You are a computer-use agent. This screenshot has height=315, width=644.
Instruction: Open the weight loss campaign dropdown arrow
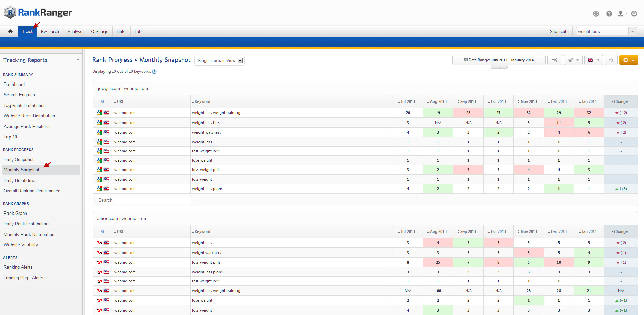click(x=632, y=31)
